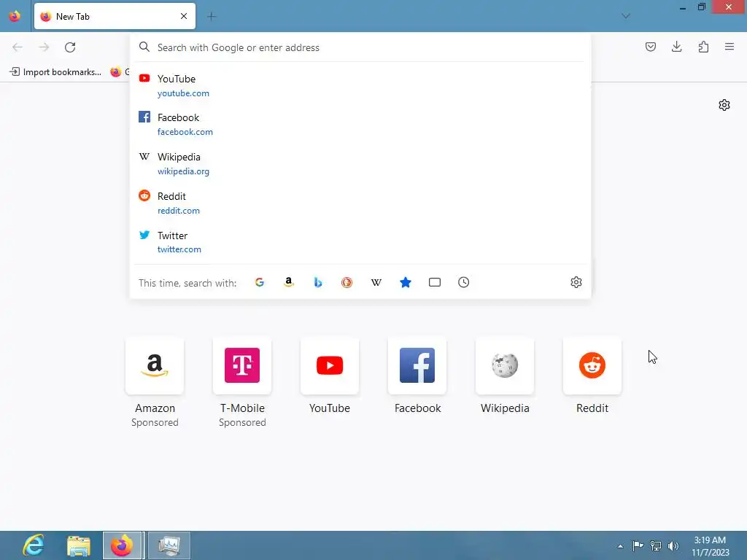The height and width of the screenshot is (560, 747).
Task: Search this time with Google icon
Action: point(260,282)
